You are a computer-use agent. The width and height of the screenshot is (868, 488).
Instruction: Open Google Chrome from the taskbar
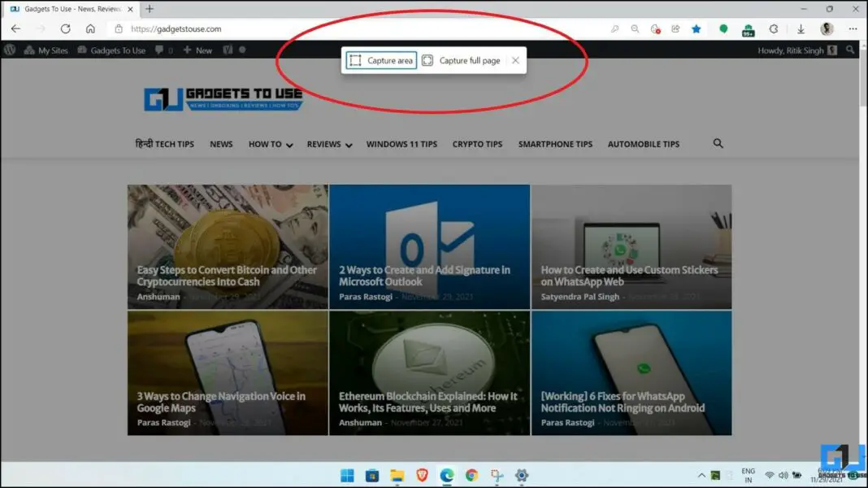click(471, 475)
